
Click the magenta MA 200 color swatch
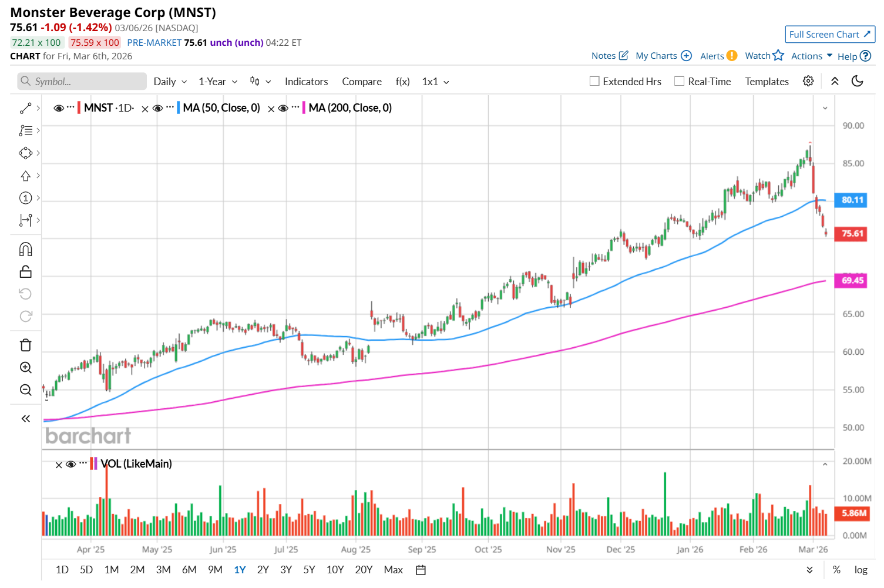pos(304,108)
